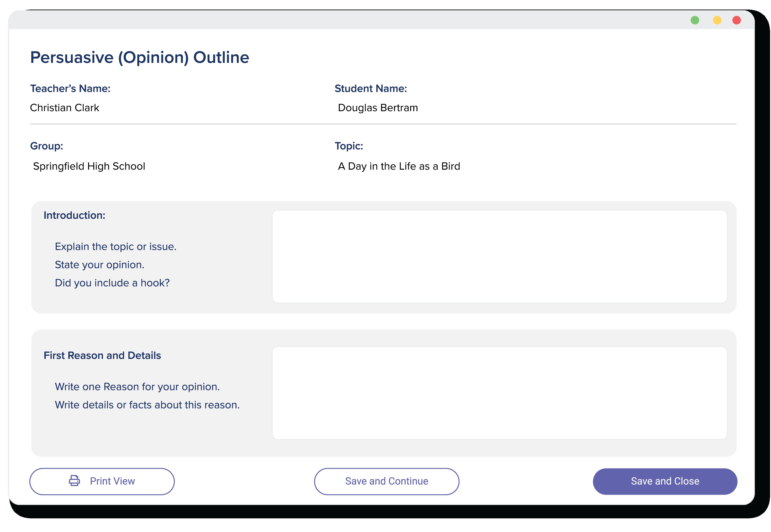Viewport: 771px width, 532px height.
Task: Click the group value Springfield High School
Action: [89, 166]
